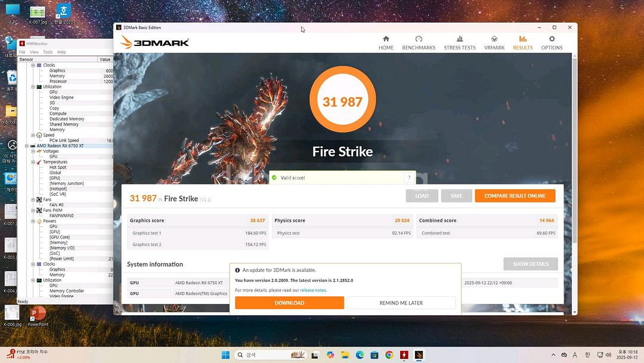Image resolution: width=644 pixels, height=363 pixels.
Task: Click the green Valid score checkmark
Action: coord(274,177)
